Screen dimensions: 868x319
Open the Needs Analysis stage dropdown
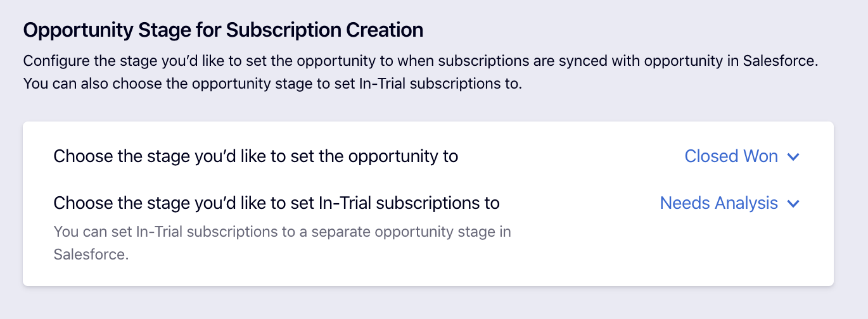pyautogui.click(x=729, y=203)
